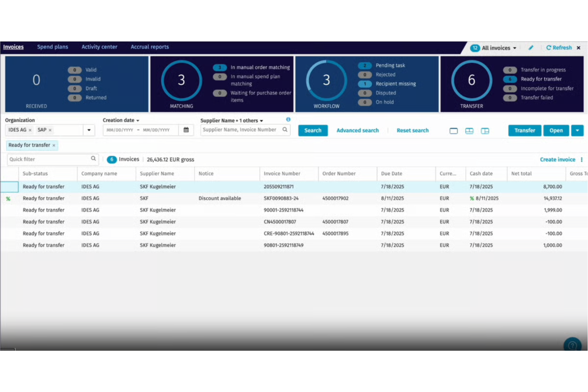The image size is (588, 392).
Task: Sort by Due Date column
Action: [392, 174]
